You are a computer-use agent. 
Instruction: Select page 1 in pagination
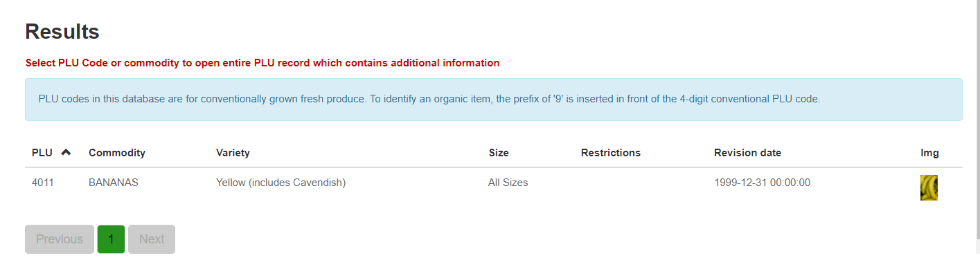click(111, 239)
